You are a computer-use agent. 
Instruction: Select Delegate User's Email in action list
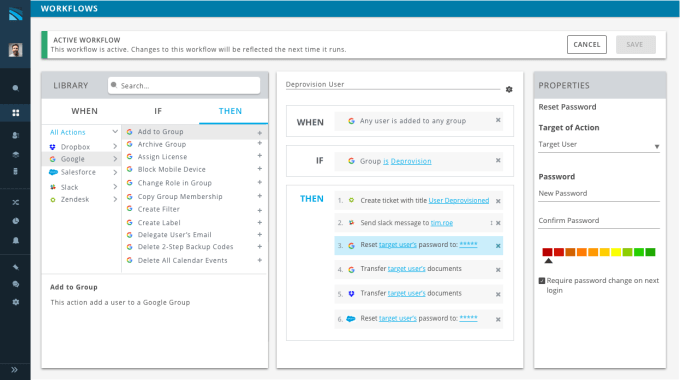pos(174,235)
